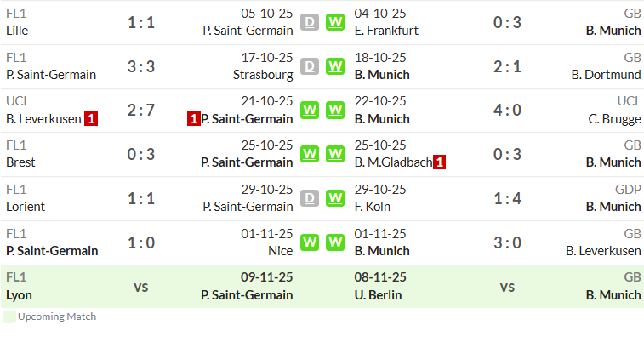The image size is (644, 342).
Task: Click the win badge next to Nice
Action: click(x=310, y=242)
